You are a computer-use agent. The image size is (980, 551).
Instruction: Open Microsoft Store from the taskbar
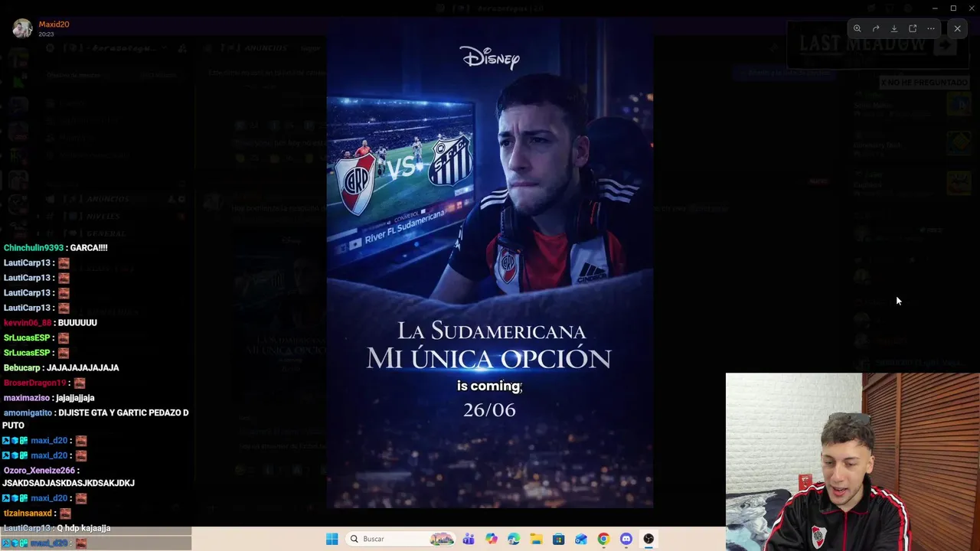(x=559, y=539)
